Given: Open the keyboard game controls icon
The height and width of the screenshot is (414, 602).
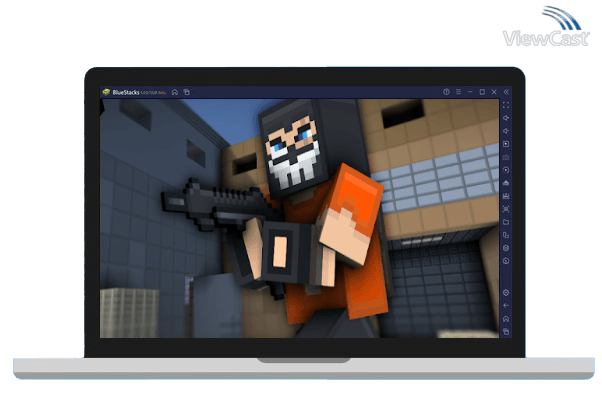Looking at the screenshot, I should (x=506, y=157).
